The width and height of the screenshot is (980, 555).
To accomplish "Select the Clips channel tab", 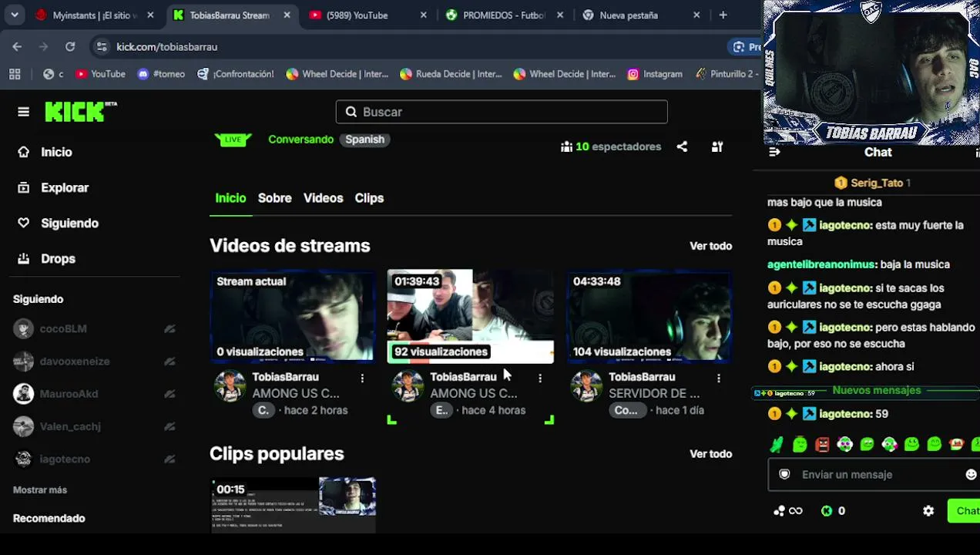I will point(369,198).
